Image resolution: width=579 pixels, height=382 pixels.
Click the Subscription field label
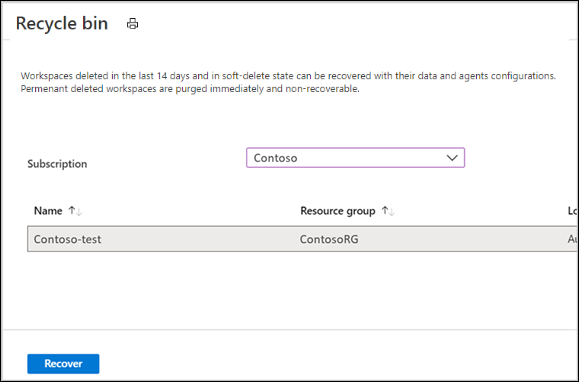pos(57,164)
